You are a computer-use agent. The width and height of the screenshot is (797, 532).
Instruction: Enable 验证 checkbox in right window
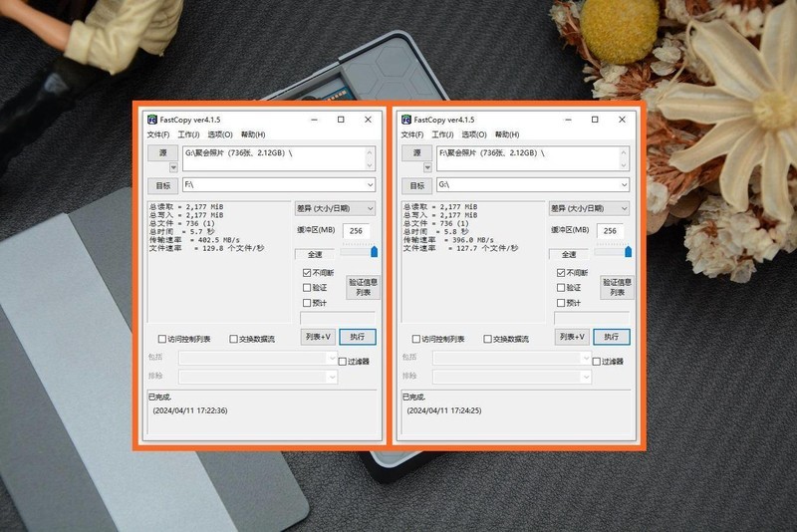pyautogui.click(x=561, y=288)
